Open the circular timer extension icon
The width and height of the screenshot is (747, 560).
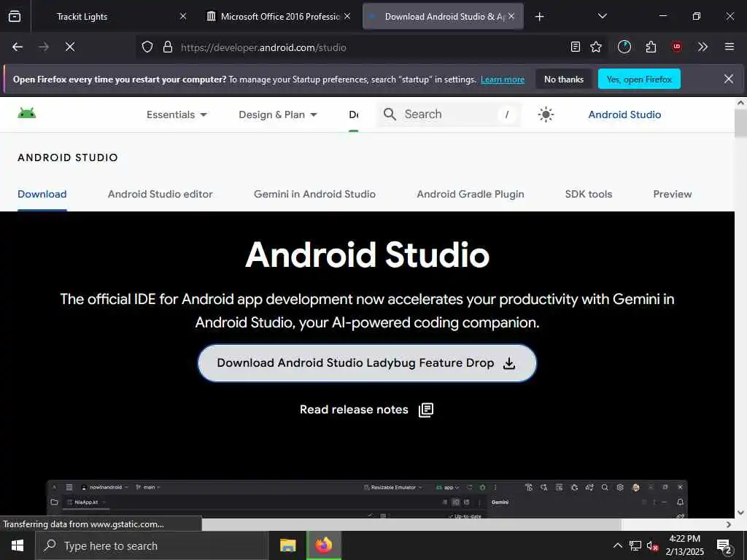pyautogui.click(x=624, y=47)
